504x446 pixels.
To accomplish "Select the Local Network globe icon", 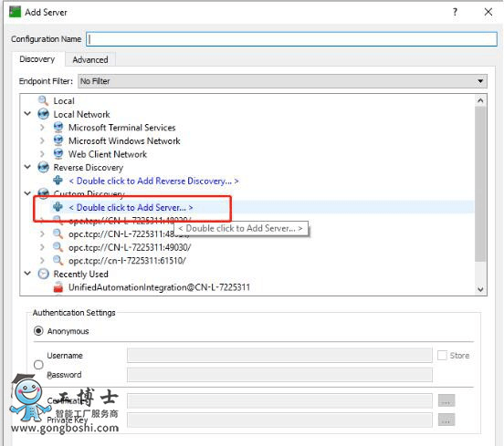I will 44,114.
